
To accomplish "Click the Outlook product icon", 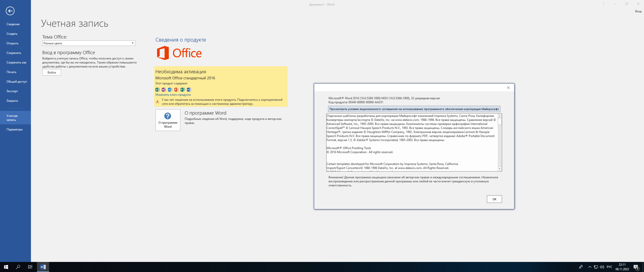I will 170,90.
